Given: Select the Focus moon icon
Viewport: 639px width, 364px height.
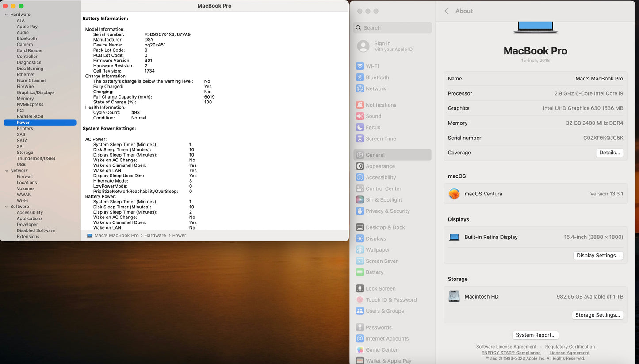Looking at the screenshot, I should coord(360,127).
